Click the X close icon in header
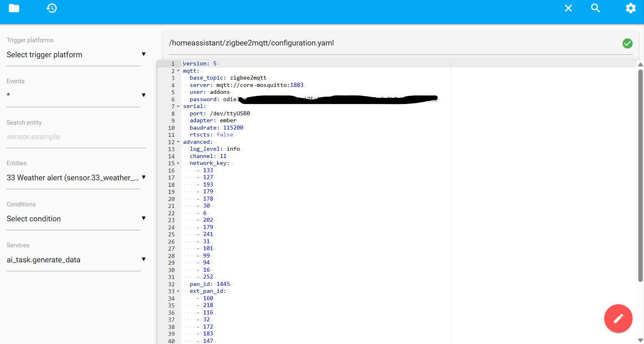The height and width of the screenshot is (344, 644). click(x=568, y=8)
